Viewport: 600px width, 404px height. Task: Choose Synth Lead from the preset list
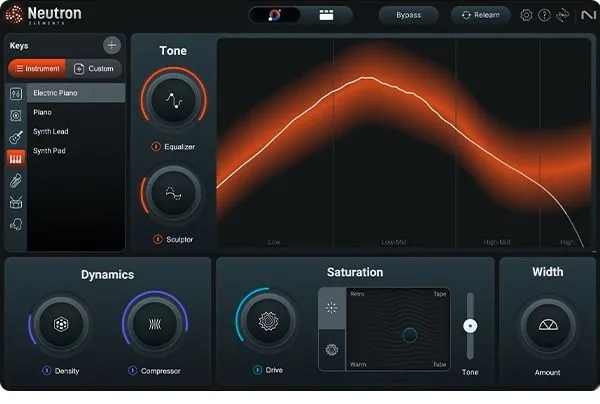[51, 131]
